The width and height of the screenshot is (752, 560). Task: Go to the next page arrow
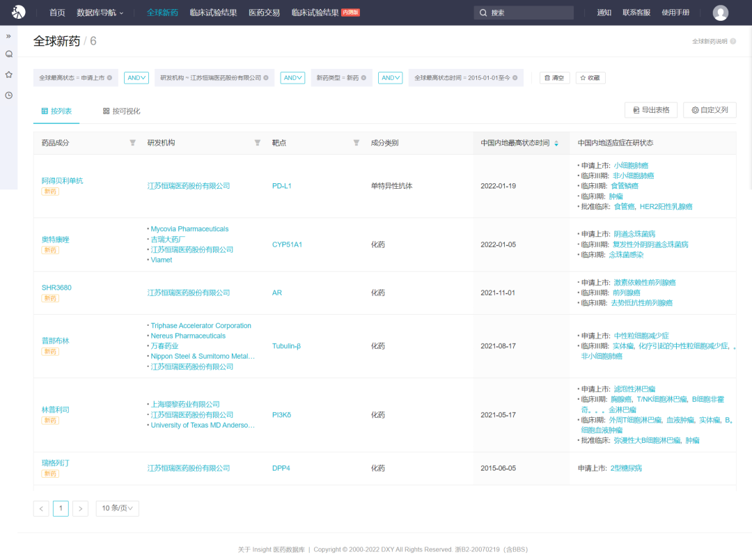point(80,508)
